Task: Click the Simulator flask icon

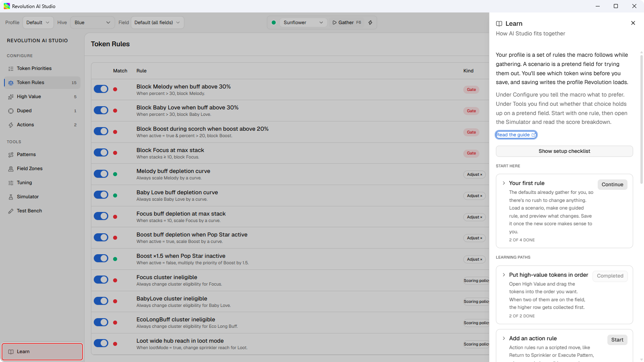Action: coord(11,197)
